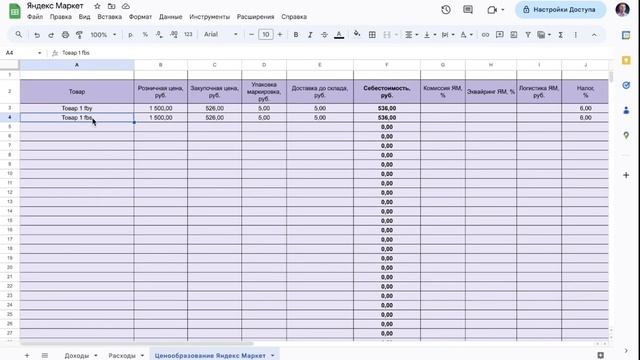Open the Данные menu
Screen dimensions: 640x360
tap(171, 17)
